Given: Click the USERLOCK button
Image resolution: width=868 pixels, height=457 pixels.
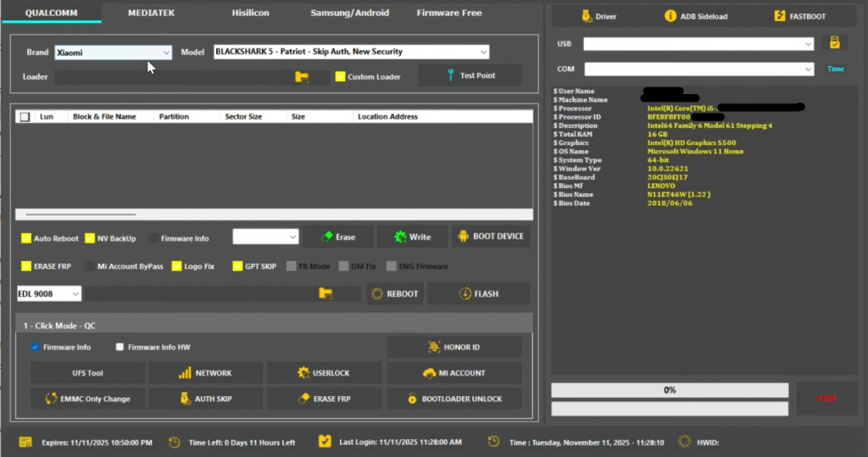Looking at the screenshot, I should 324,373.
